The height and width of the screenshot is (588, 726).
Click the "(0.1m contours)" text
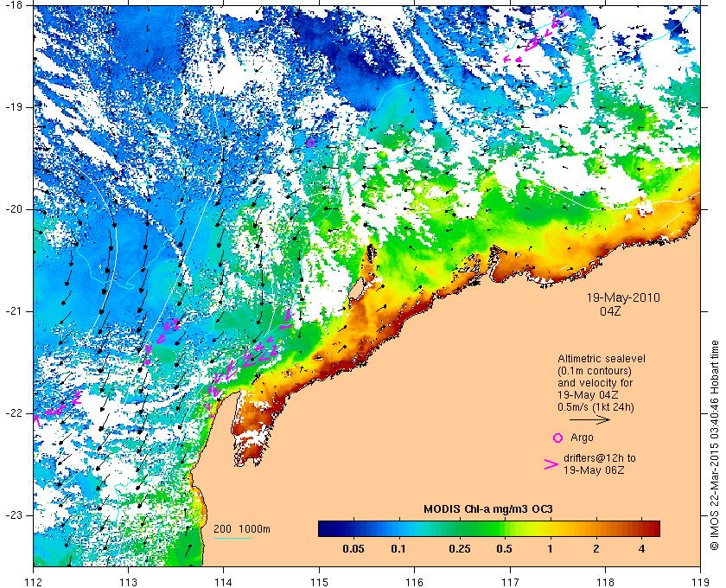(595, 371)
